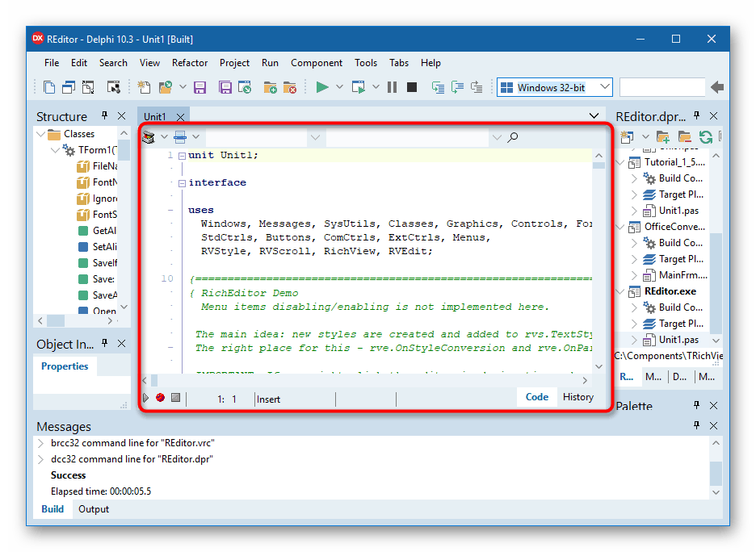Viewport: 756px width, 552px height.
Task: Collapse the OfficeConve... project node
Action: (x=620, y=227)
